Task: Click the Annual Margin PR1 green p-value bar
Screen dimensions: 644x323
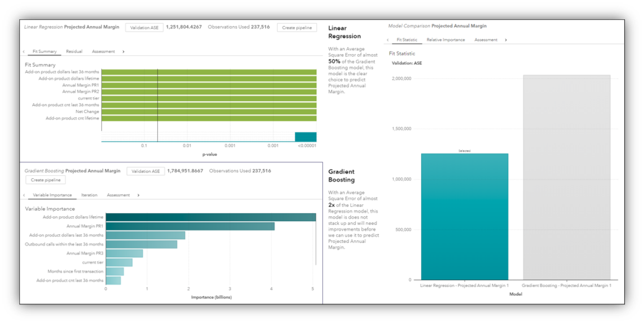Action: click(209, 85)
